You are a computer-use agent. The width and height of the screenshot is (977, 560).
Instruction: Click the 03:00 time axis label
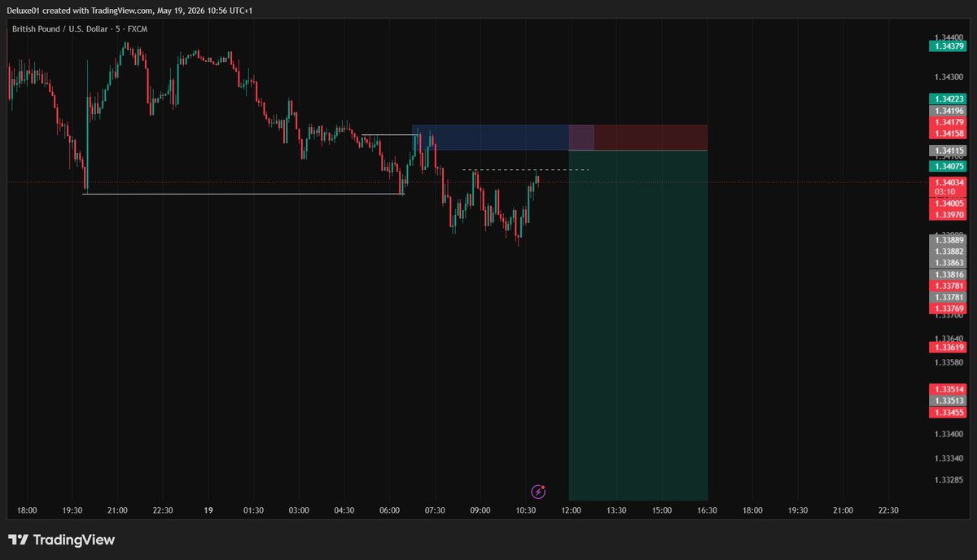pos(299,510)
